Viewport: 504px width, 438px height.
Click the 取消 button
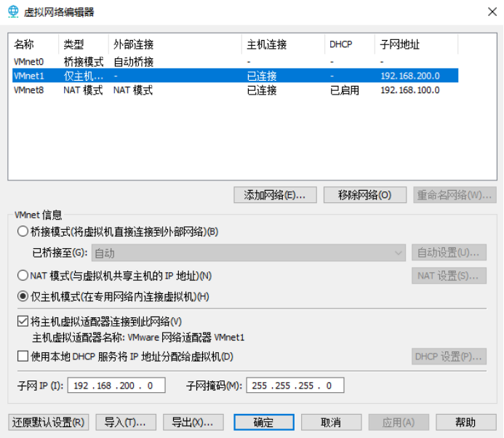[x=332, y=422]
